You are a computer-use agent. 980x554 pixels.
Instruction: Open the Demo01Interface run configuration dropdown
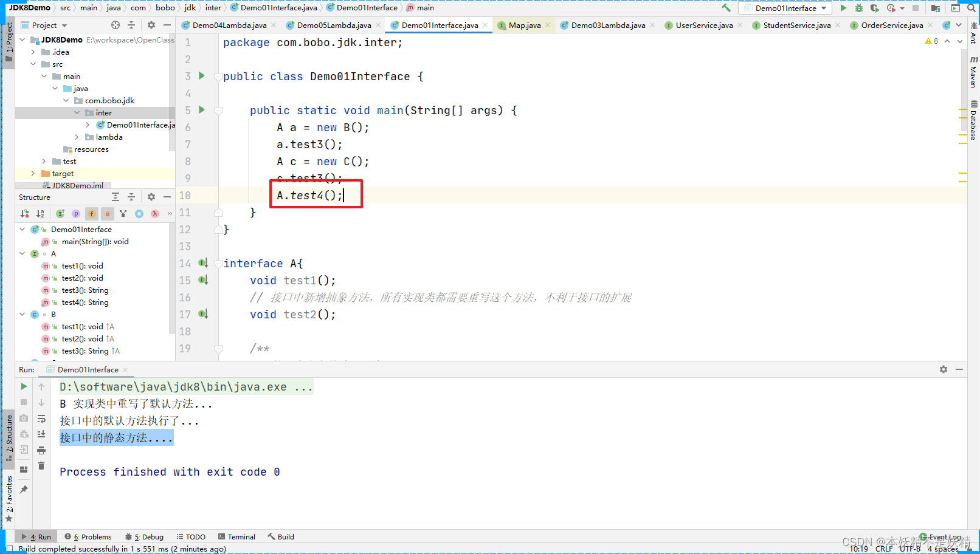point(785,8)
